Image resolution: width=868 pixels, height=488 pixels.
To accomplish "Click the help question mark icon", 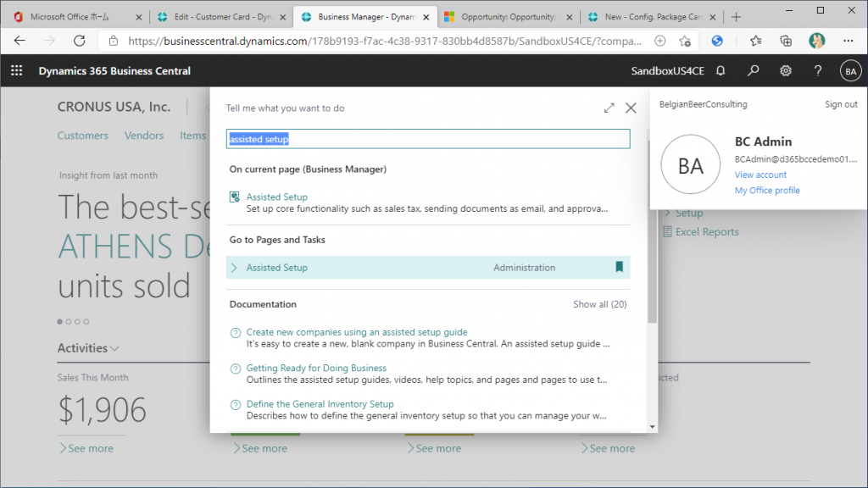I will pos(818,71).
